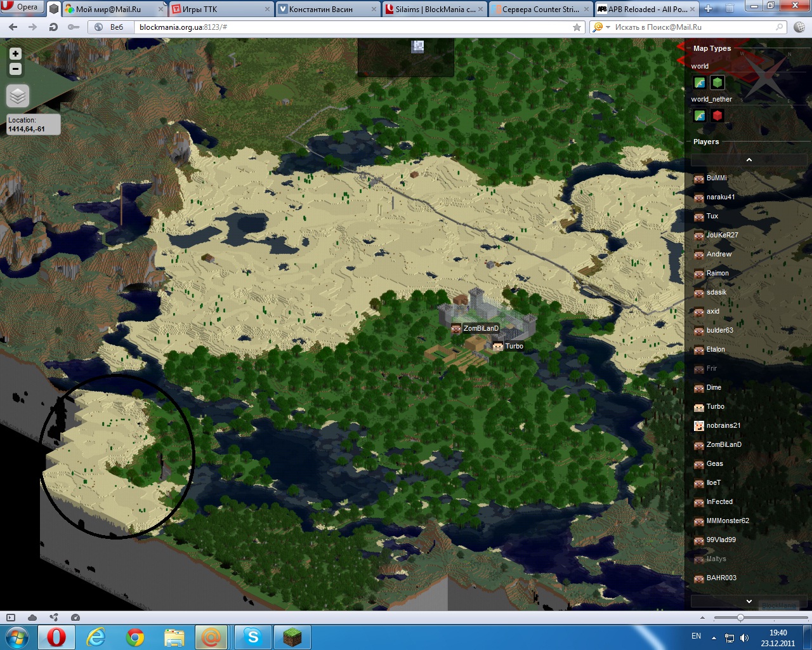The width and height of the screenshot is (812, 650).
Task: Open Opera Link cloud icon
Action: [32, 618]
